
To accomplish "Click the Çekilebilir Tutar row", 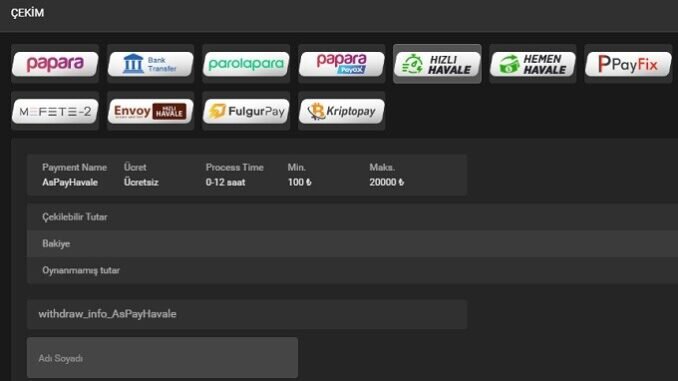I will pos(352,217).
